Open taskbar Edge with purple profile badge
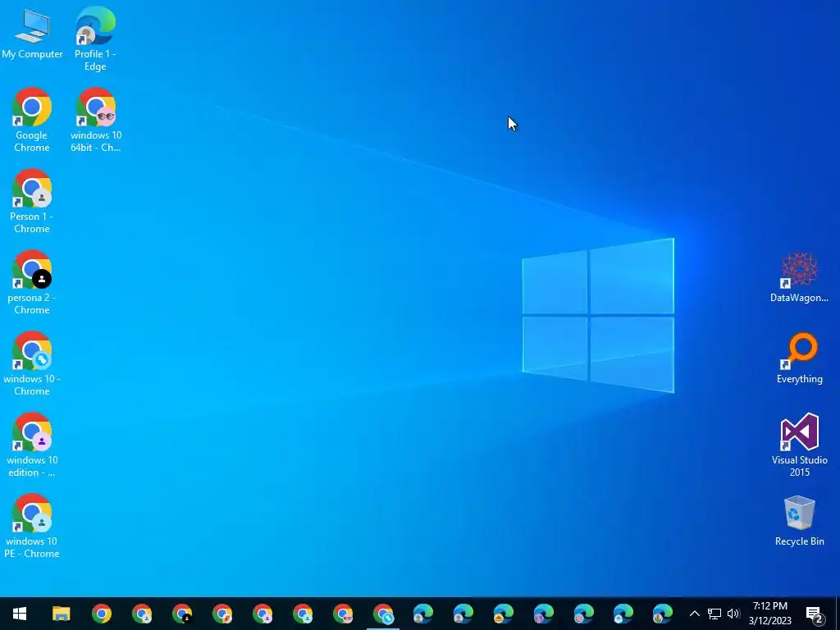Viewport: 840px width, 630px height. 544,614
